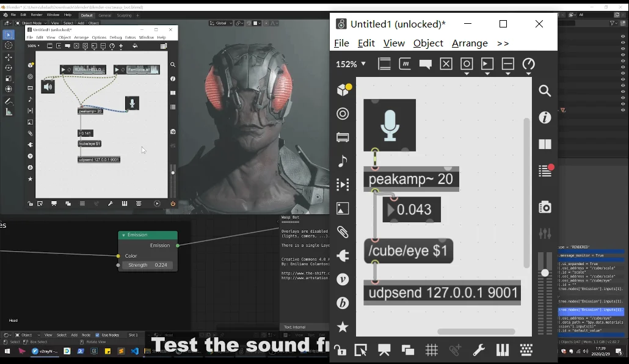
Task: Open the Reference panel with the list icon
Action: coord(545,171)
